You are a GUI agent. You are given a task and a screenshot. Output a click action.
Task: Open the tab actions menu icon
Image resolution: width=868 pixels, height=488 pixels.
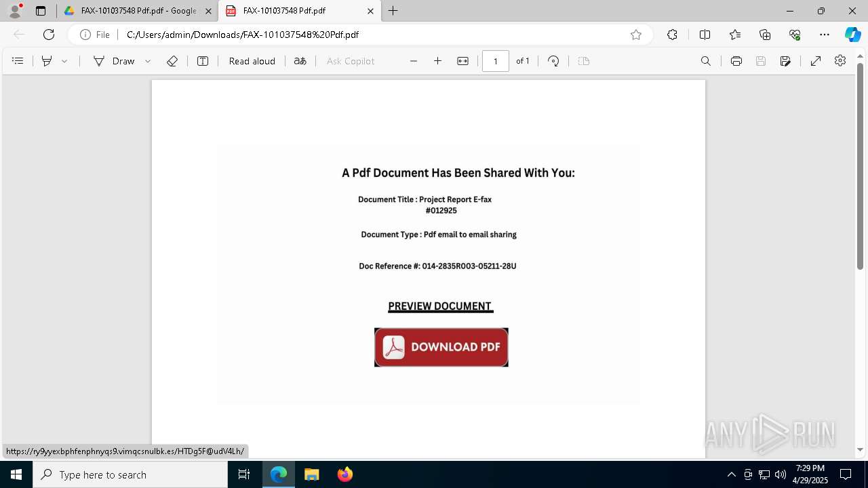coord(41,11)
